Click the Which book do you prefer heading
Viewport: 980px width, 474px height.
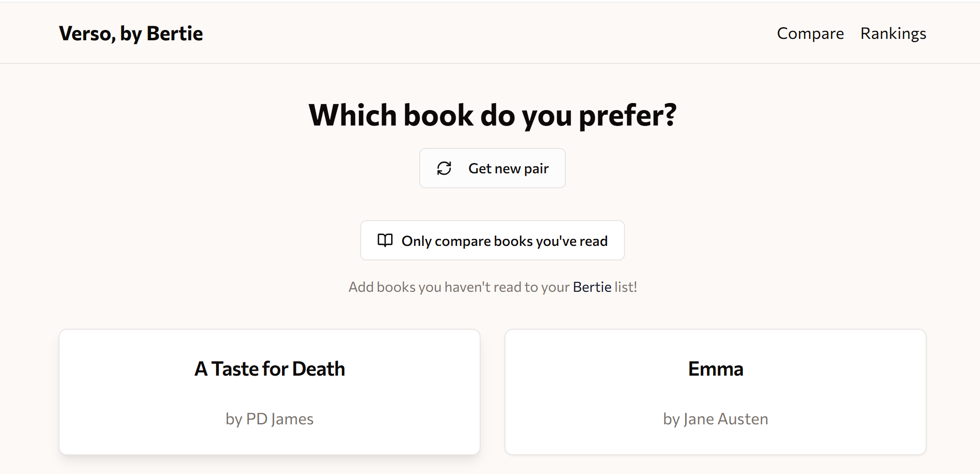pos(492,115)
